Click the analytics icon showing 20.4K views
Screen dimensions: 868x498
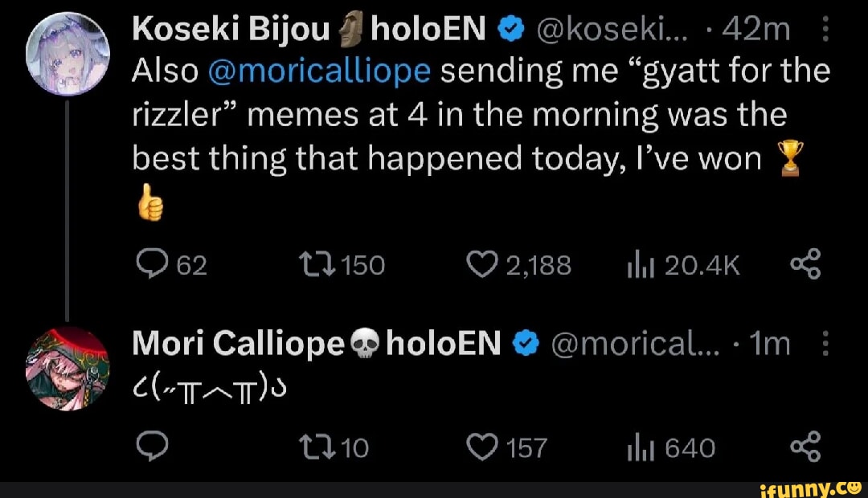(x=641, y=263)
